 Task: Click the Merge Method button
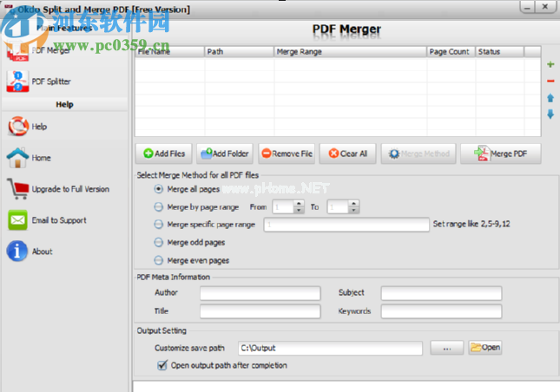pyautogui.click(x=418, y=154)
